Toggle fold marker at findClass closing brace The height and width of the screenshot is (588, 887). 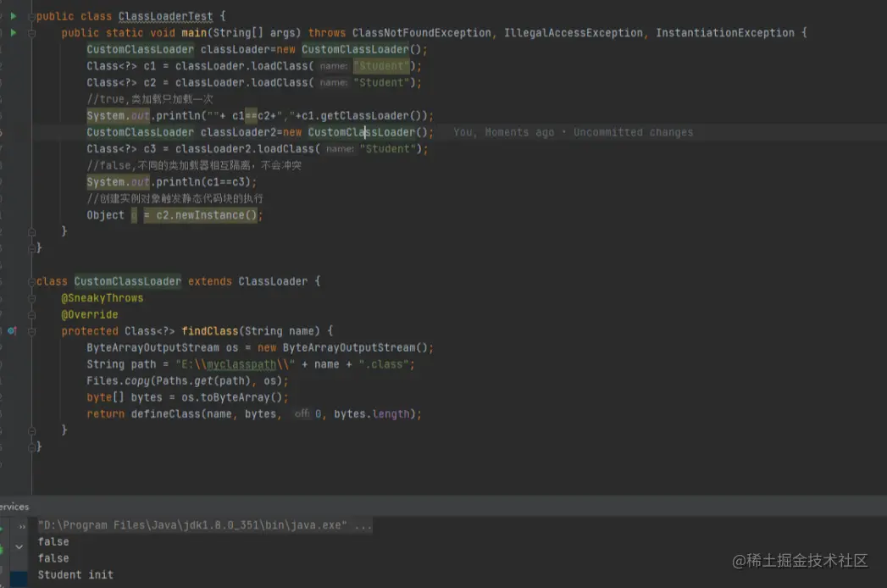point(32,430)
